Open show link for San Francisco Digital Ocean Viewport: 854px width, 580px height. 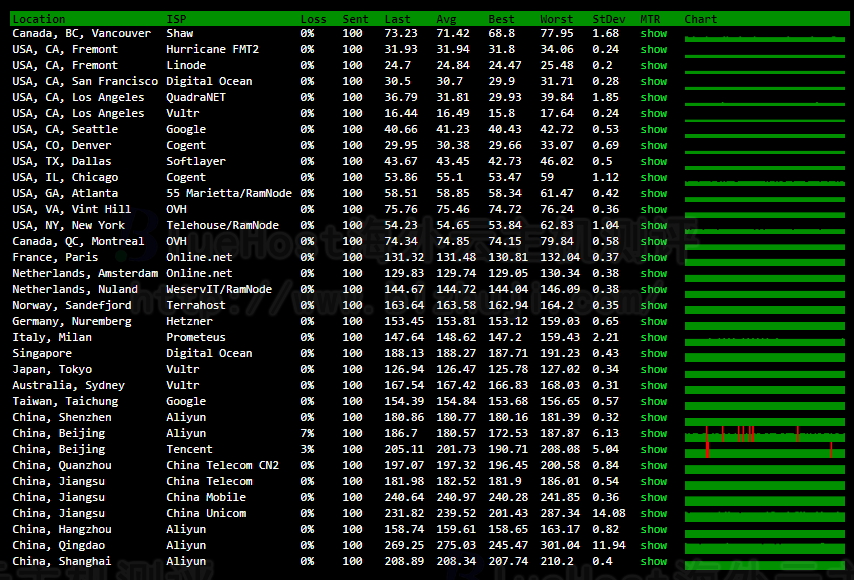coord(654,81)
